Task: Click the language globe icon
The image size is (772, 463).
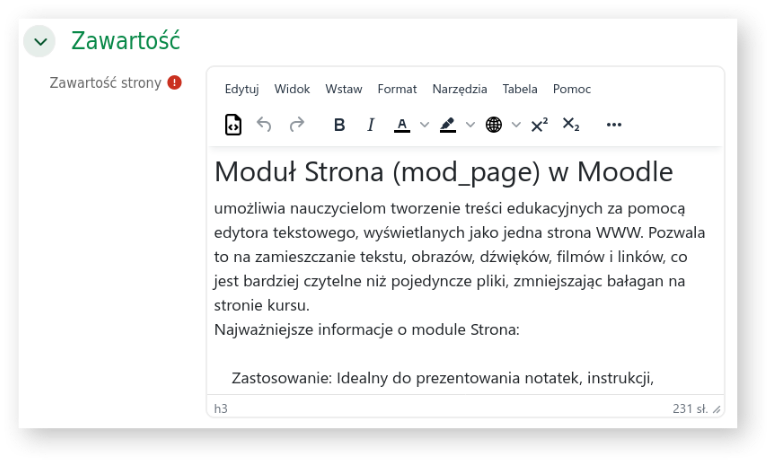Action: pos(493,125)
